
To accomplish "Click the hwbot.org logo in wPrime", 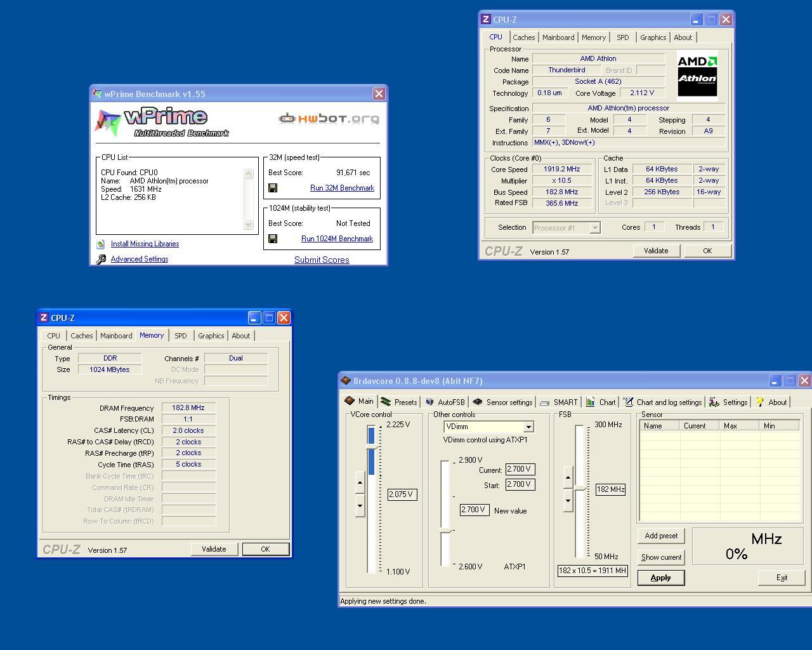I will click(329, 118).
